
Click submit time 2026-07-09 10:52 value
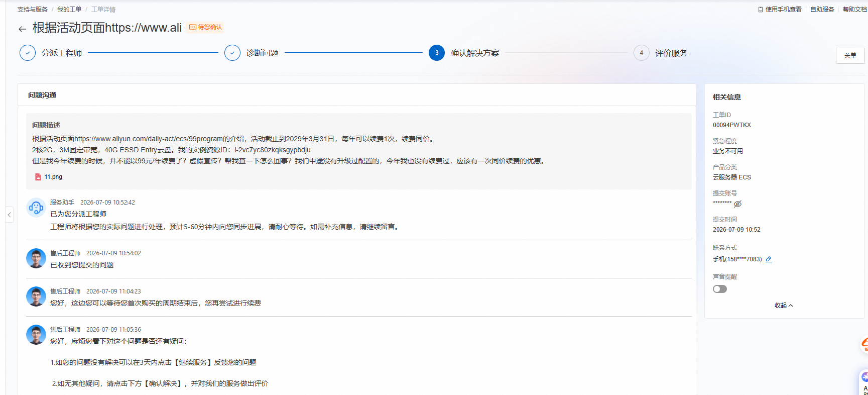(736, 230)
